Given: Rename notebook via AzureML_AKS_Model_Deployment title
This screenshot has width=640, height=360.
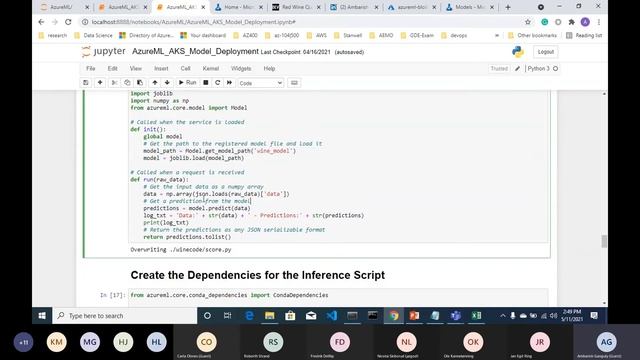Looking at the screenshot, I should coord(195,51).
